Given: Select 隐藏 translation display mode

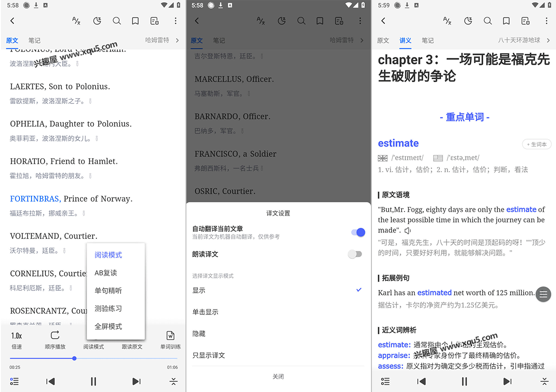Looking at the screenshot, I should (278, 334).
